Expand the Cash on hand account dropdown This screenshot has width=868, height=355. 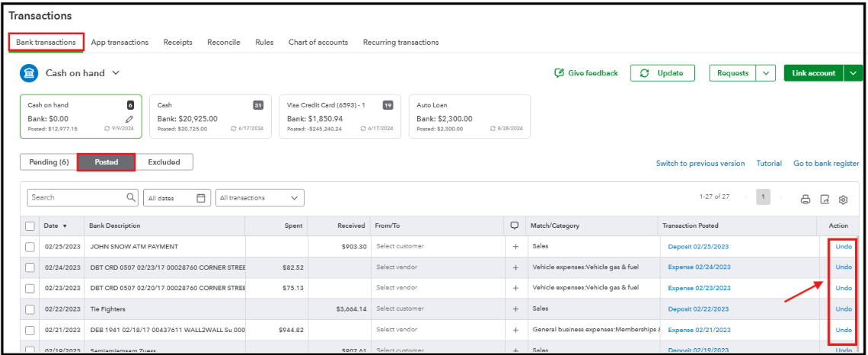[116, 73]
